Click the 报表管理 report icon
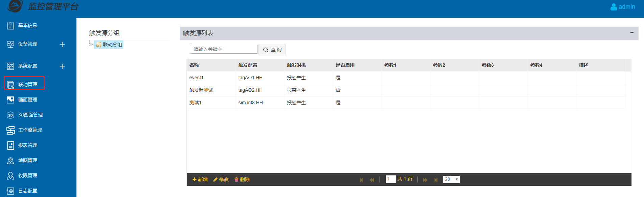 (10, 145)
